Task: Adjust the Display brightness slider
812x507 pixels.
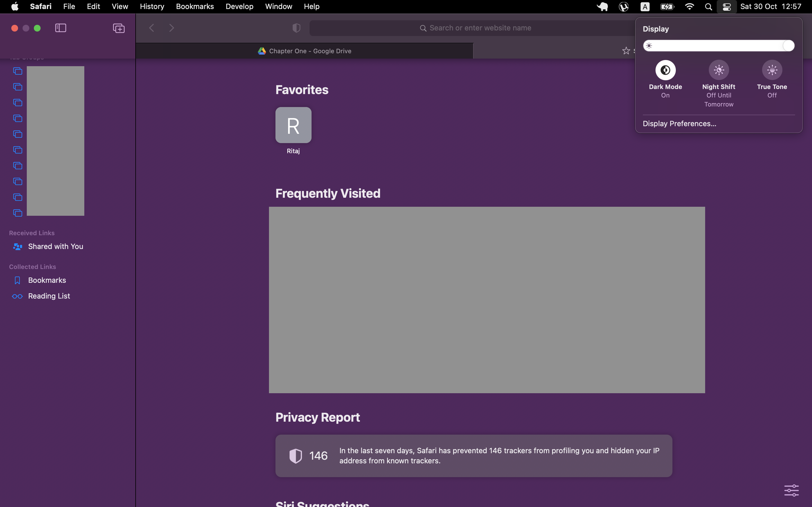Action: pos(718,46)
